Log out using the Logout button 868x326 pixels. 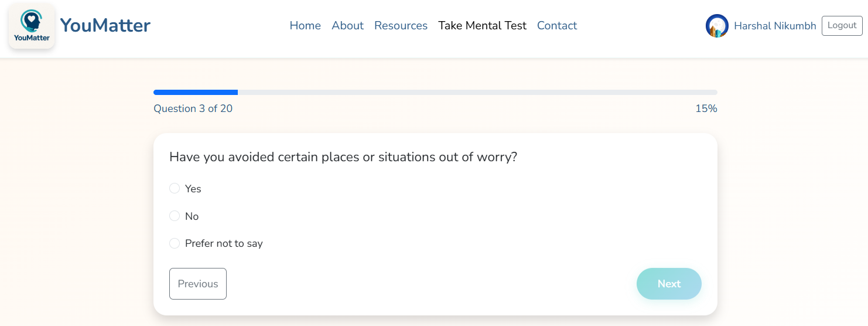(x=842, y=26)
